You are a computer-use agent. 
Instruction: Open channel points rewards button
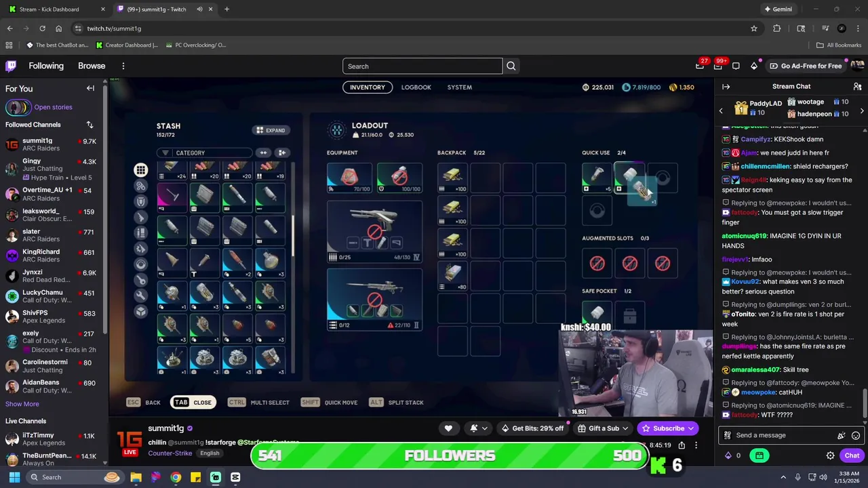coord(760,455)
